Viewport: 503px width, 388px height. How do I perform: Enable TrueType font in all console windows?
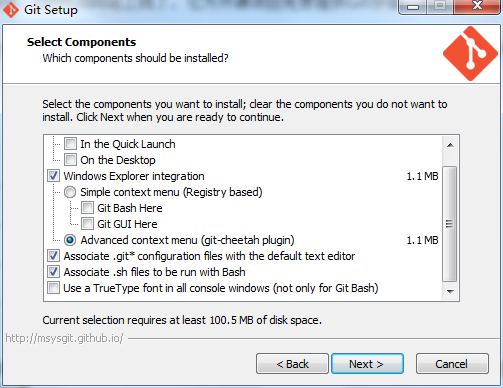53,288
